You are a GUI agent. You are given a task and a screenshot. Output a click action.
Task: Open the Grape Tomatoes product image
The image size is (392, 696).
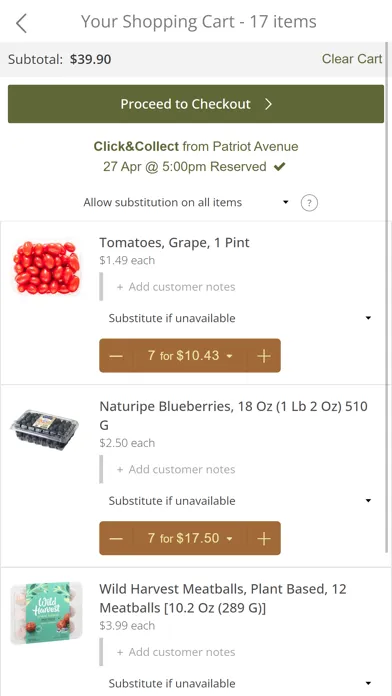(46, 267)
